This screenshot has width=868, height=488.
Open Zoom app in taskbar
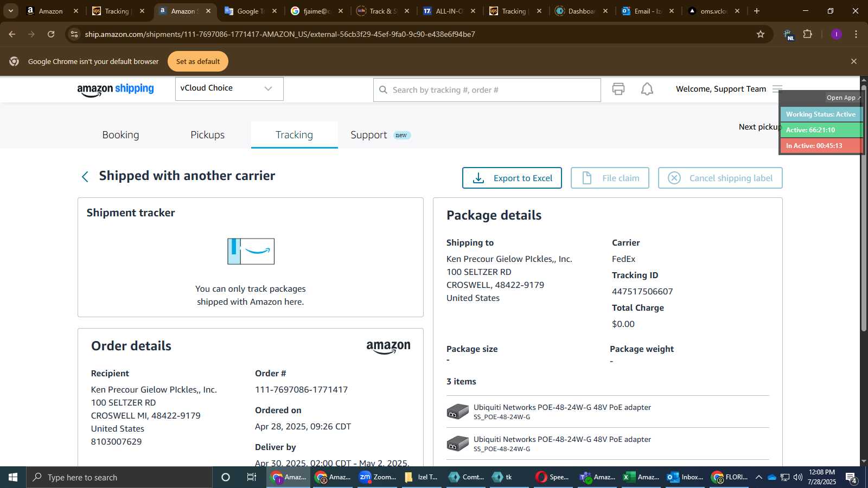(x=378, y=477)
